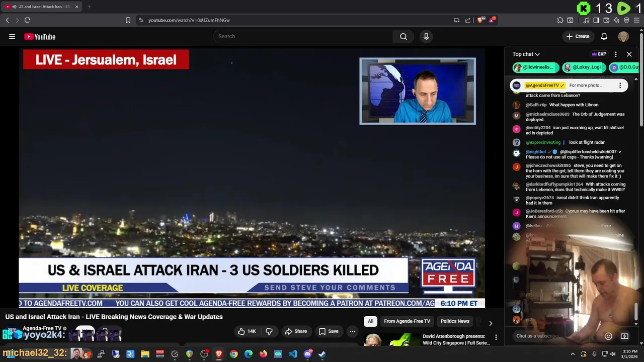Image resolution: width=644 pixels, height=362 pixels.
Task: Close the live chat panel
Action: coord(629,54)
